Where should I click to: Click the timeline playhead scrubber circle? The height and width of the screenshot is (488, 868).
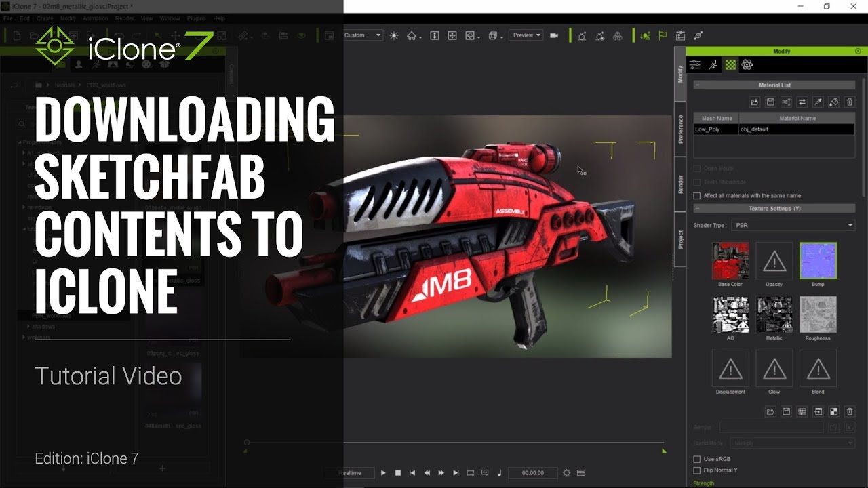[x=247, y=443]
